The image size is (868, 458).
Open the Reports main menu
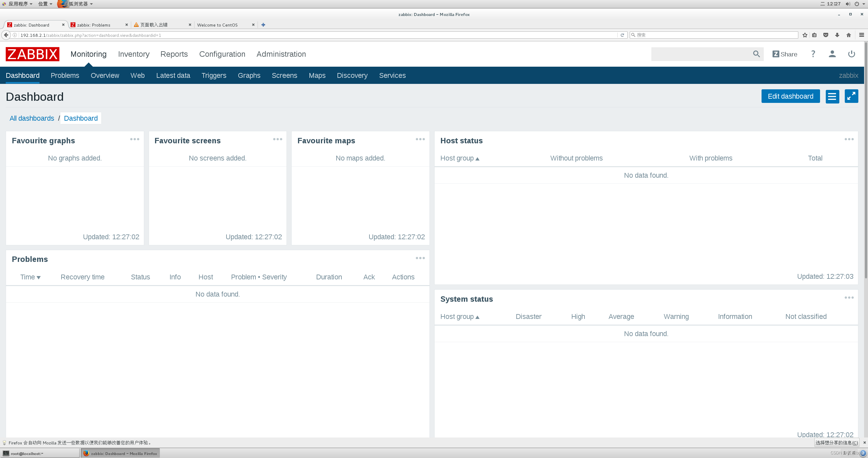pyautogui.click(x=174, y=54)
